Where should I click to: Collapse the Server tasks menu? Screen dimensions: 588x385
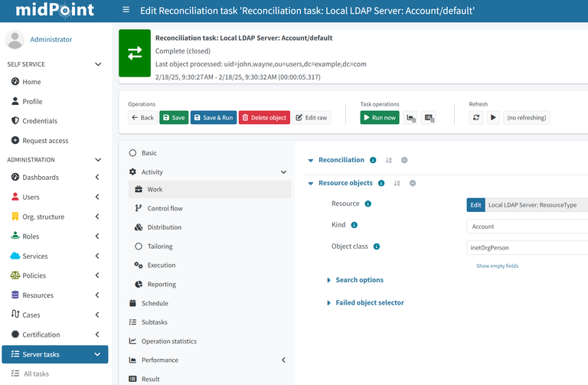point(97,354)
